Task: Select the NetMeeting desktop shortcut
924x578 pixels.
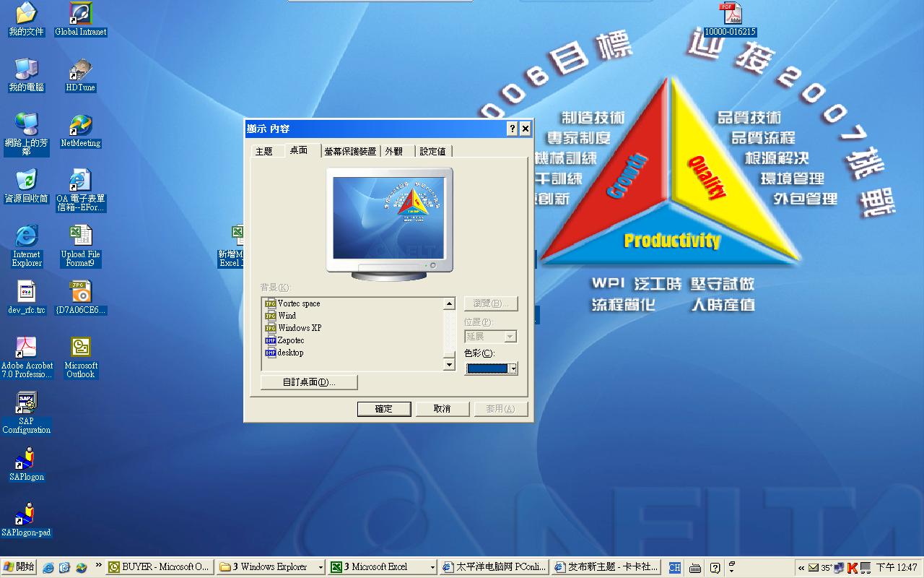Action: click(81, 131)
